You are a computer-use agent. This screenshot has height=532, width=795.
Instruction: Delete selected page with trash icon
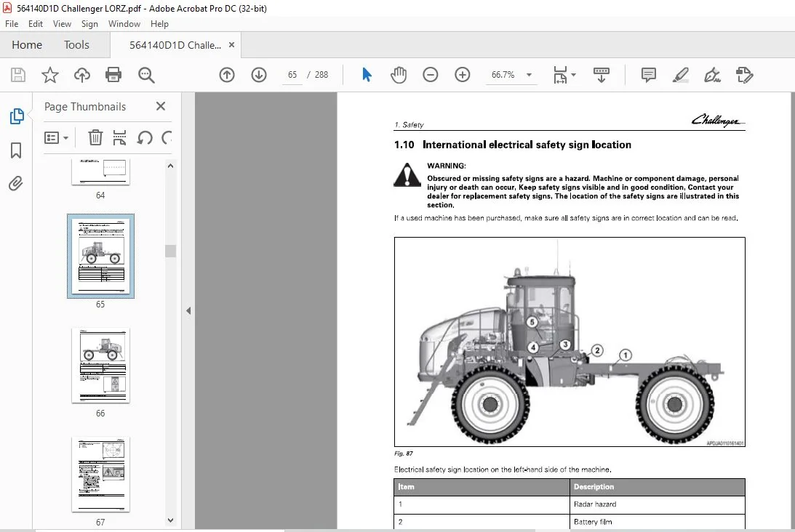pyautogui.click(x=95, y=137)
